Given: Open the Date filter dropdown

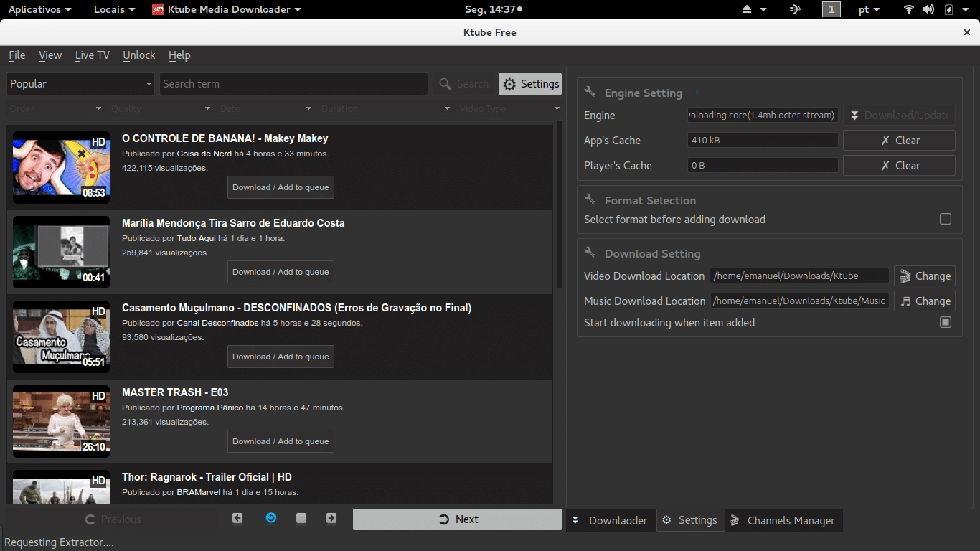Looking at the screenshot, I should [x=266, y=108].
